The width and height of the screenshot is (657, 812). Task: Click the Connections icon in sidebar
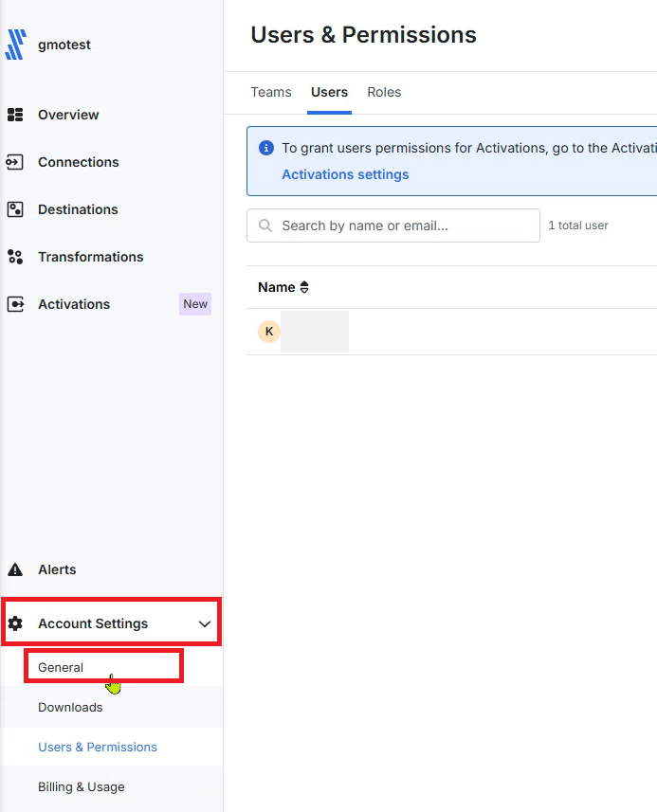coord(14,162)
